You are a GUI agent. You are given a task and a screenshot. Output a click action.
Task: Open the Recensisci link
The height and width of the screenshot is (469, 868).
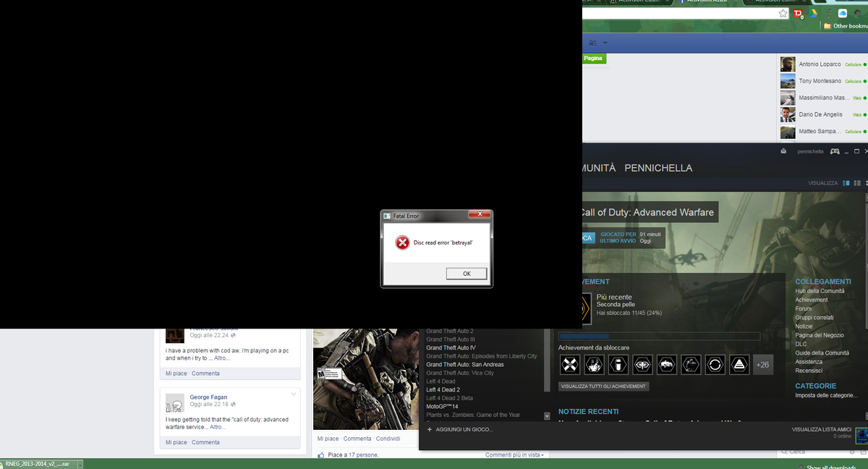[809, 371]
